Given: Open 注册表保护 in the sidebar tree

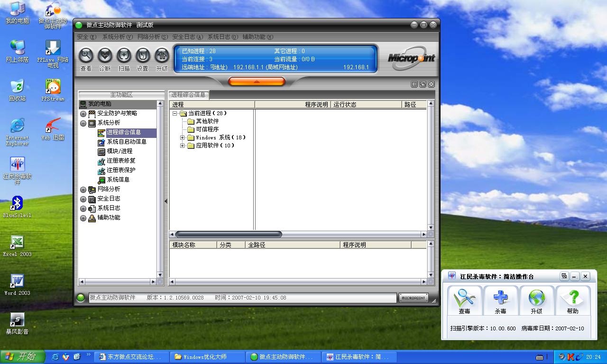Looking at the screenshot, I should tap(116, 170).
